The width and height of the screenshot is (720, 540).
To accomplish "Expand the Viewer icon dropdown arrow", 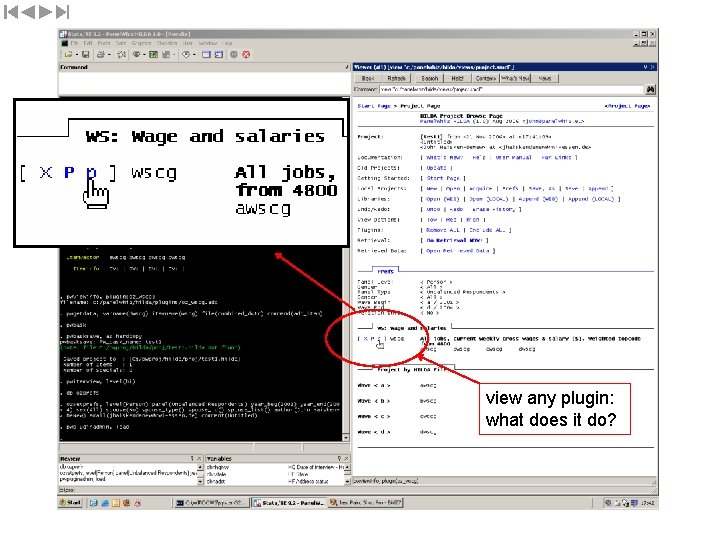I will (x=144, y=55).
